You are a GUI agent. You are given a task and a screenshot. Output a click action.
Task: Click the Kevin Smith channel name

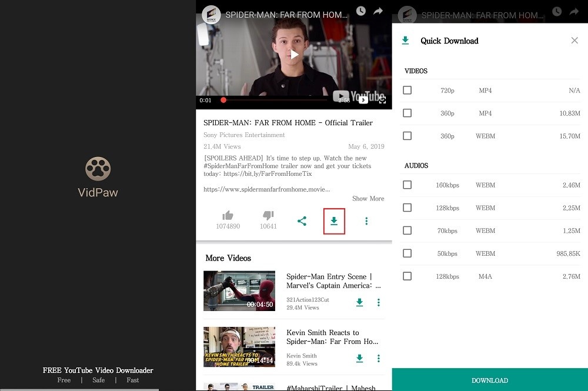pos(302,356)
